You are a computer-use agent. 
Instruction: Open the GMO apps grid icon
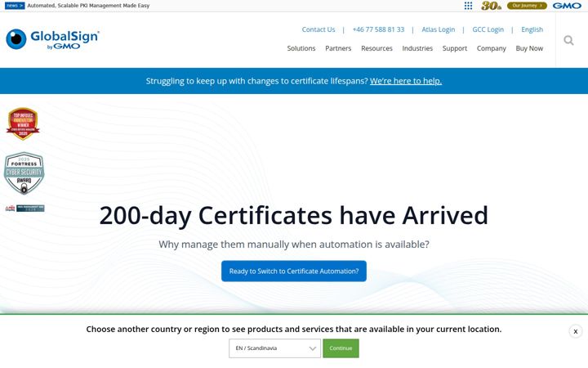(x=468, y=6)
